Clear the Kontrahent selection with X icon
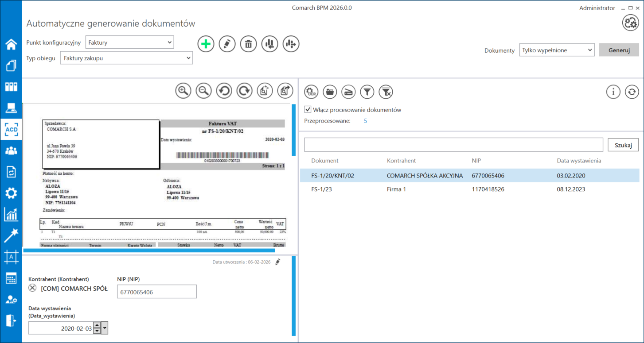The image size is (644, 343). pyautogui.click(x=32, y=288)
